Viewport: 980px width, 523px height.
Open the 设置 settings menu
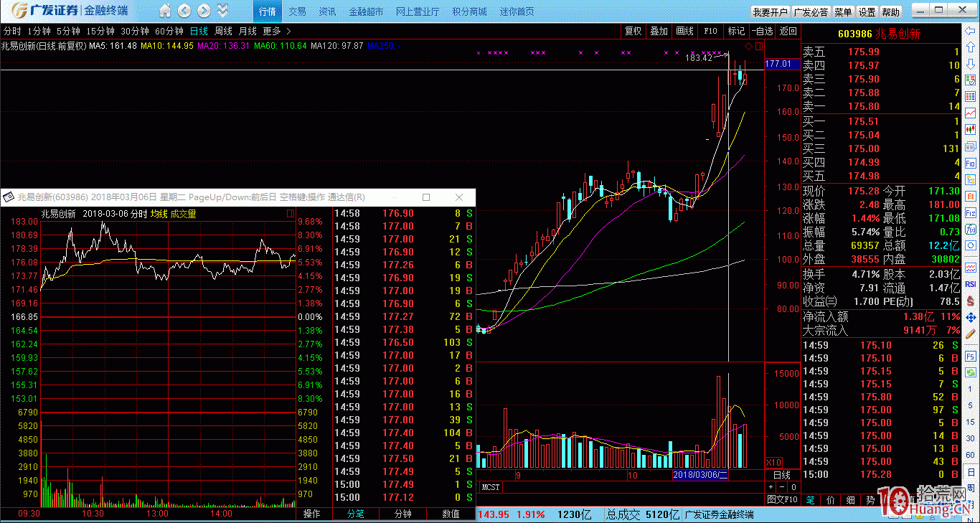click(867, 12)
